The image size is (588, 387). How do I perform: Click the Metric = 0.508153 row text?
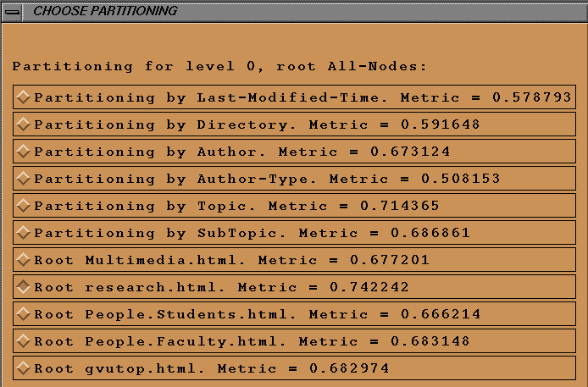tap(267, 180)
